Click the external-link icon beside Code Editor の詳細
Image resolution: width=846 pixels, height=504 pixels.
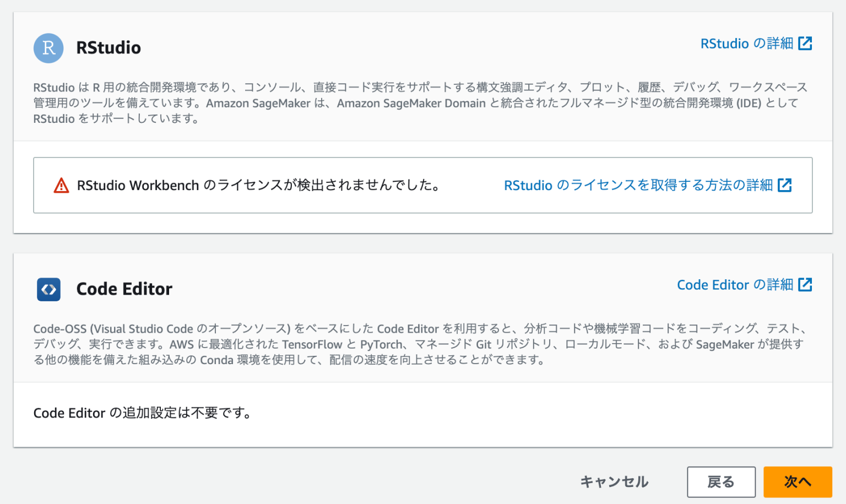pos(806,285)
